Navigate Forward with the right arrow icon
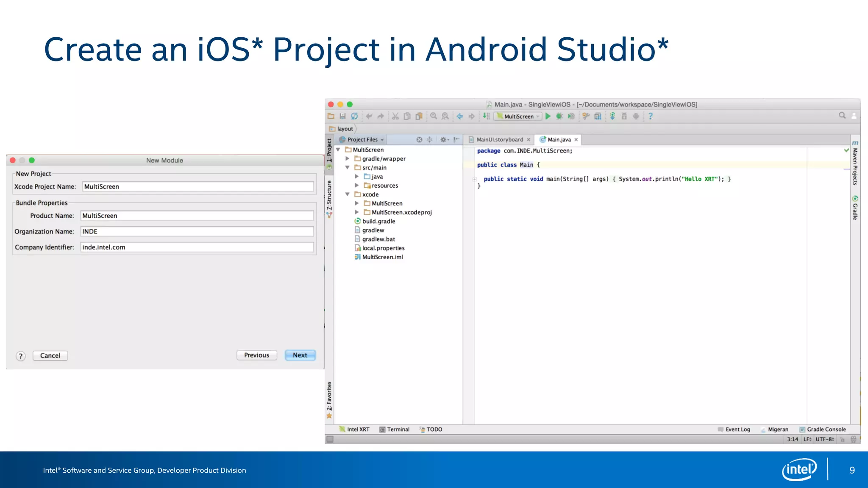Viewport: 868px width, 488px height. coord(471,116)
